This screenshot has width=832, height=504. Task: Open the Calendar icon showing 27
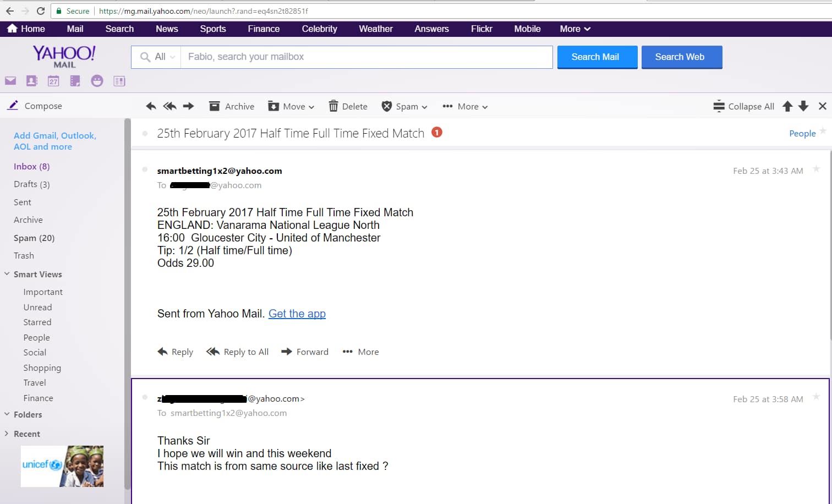click(x=53, y=81)
